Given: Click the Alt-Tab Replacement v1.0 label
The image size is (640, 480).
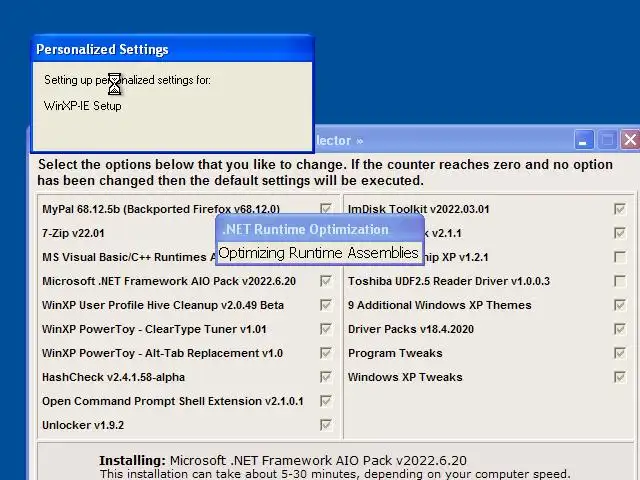Looking at the screenshot, I should click(162, 353).
